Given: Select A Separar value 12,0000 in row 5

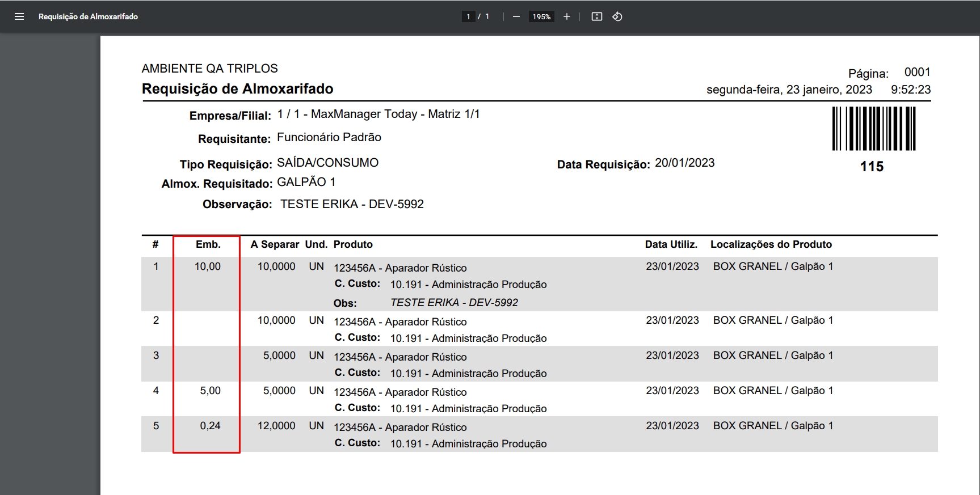Looking at the screenshot, I should click(276, 426).
